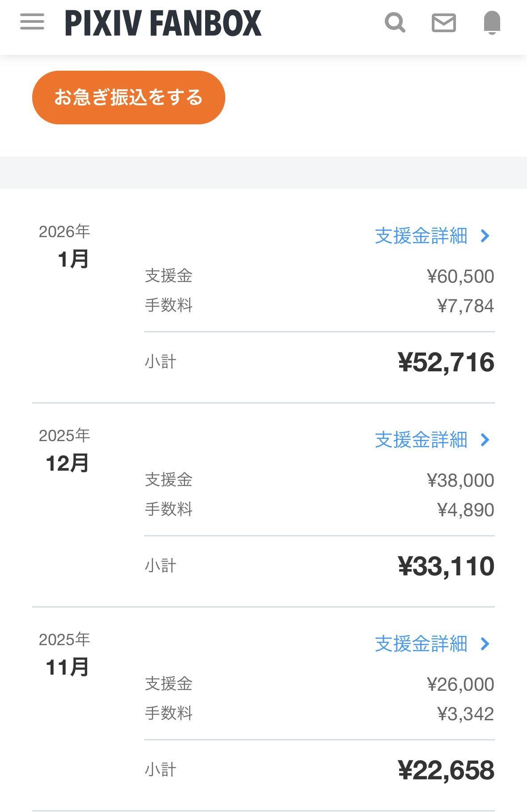Open search with the magnifier icon
527x812 pixels.
pos(395,22)
